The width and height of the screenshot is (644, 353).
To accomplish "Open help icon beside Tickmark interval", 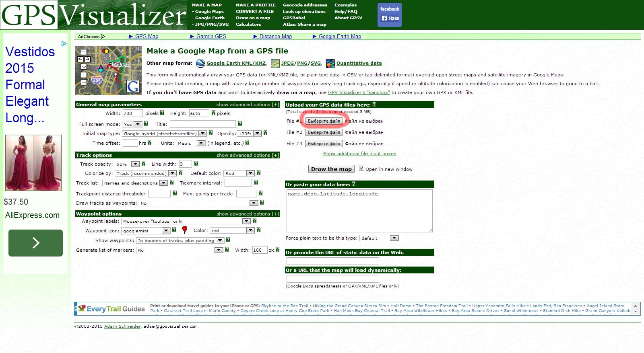I will click(x=256, y=183).
